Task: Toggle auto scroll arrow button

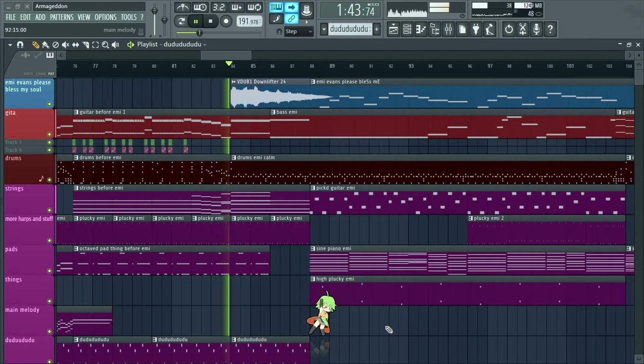Action: (x=291, y=8)
